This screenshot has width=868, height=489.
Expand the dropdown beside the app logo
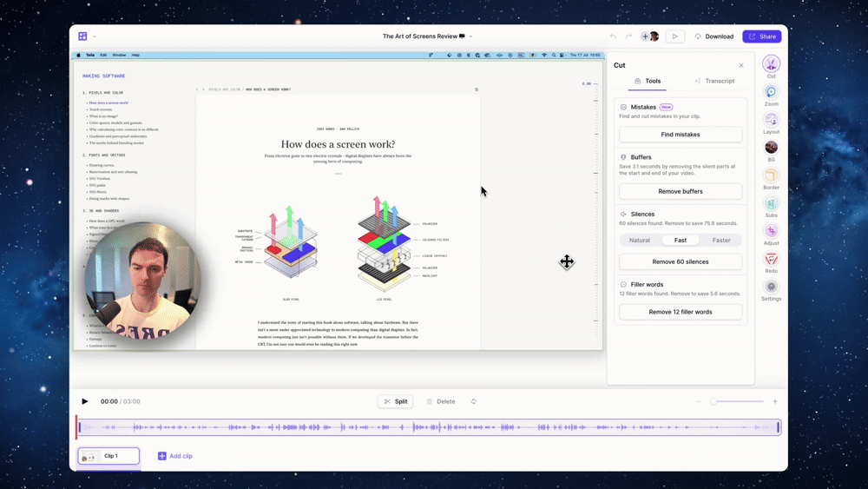pos(94,36)
